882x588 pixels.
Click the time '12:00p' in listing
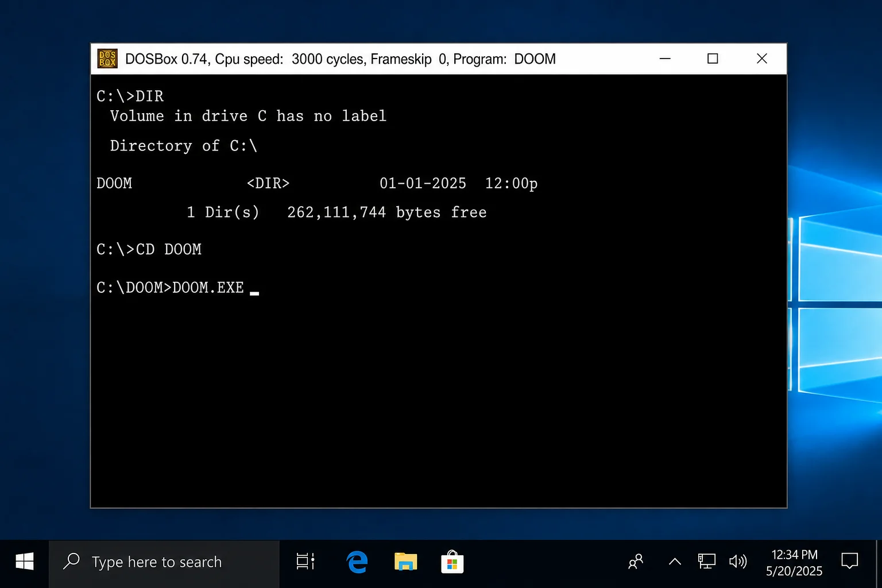511,184
